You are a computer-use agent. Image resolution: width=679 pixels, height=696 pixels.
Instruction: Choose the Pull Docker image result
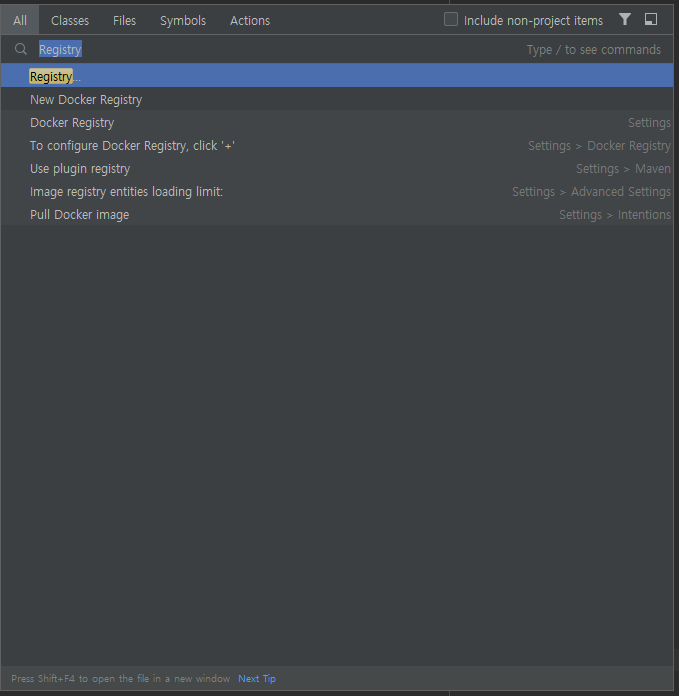(x=337, y=214)
